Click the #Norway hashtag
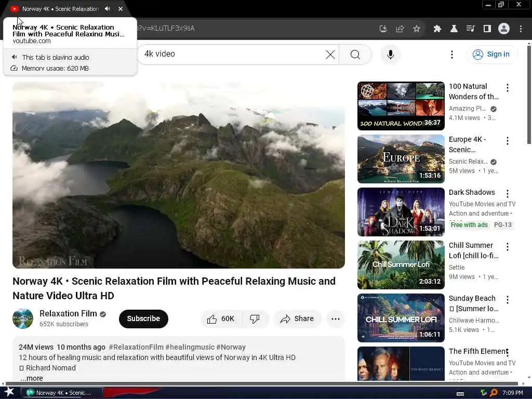This screenshot has width=532, height=399. pyautogui.click(x=231, y=347)
